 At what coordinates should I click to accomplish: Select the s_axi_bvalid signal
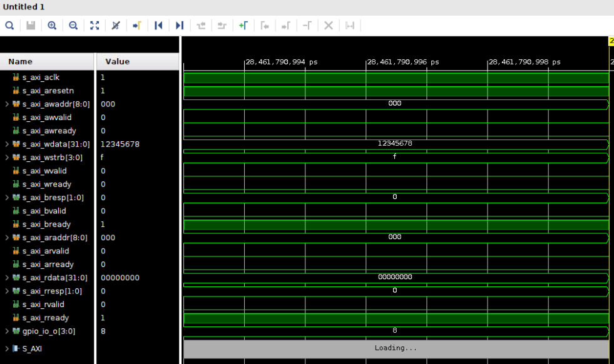click(x=44, y=211)
